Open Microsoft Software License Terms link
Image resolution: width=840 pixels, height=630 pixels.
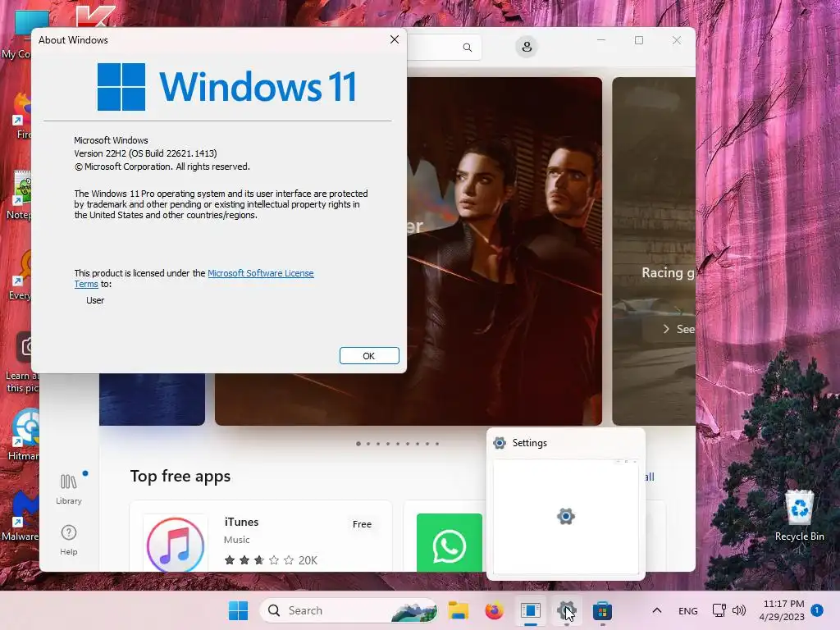click(260, 273)
